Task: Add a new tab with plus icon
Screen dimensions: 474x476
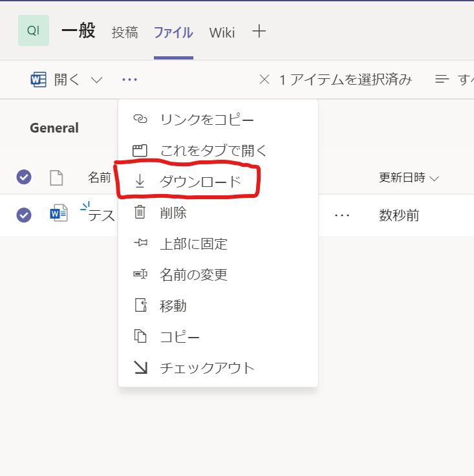Action: click(x=259, y=31)
